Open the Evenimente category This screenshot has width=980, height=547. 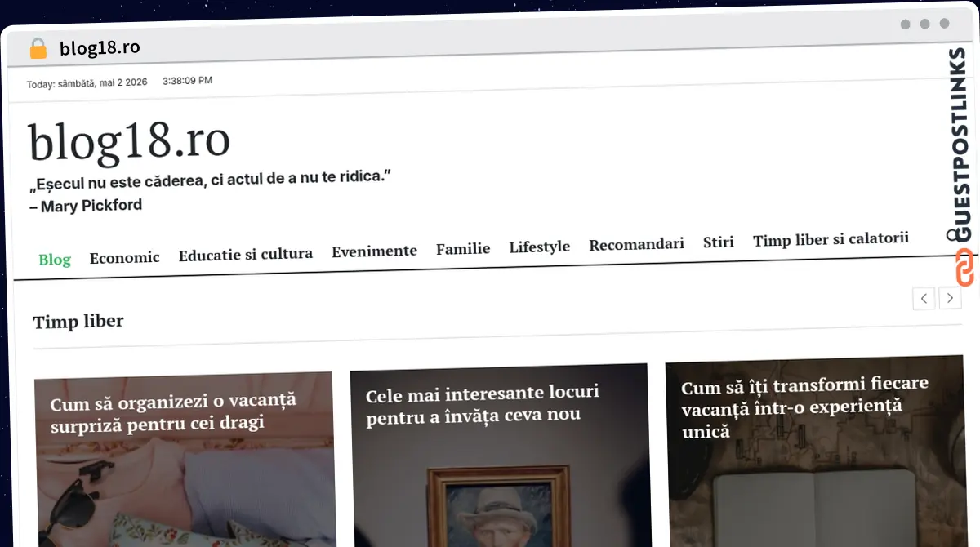tap(374, 251)
